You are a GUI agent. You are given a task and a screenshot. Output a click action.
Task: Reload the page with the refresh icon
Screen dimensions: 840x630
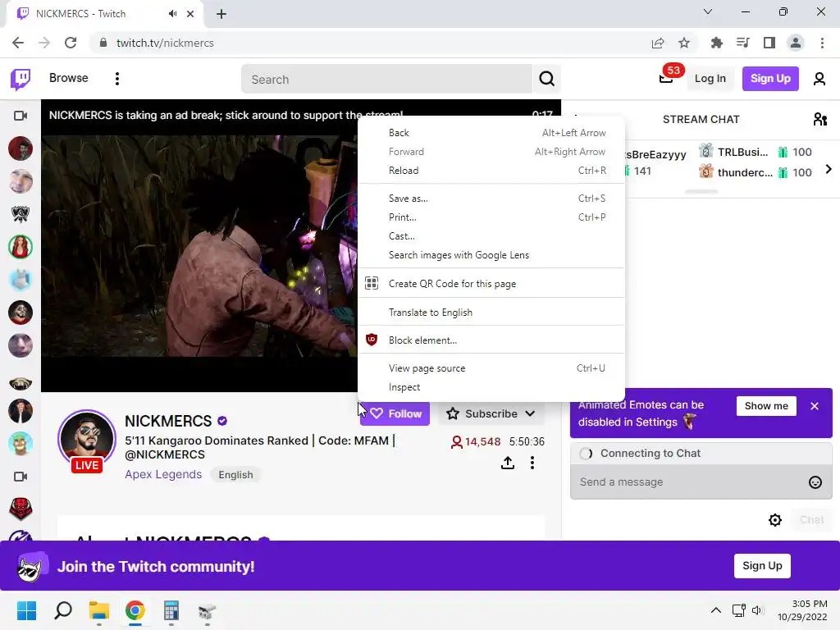[x=71, y=43]
